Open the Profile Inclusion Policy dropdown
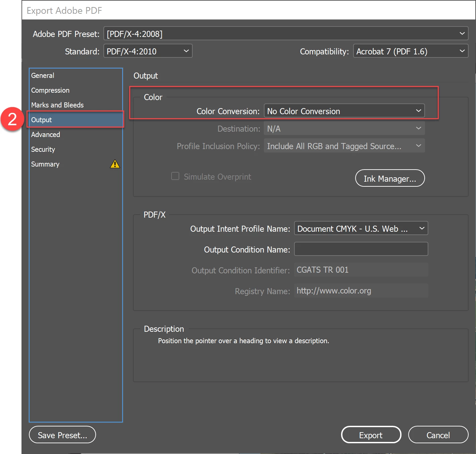The width and height of the screenshot is (476, 454). (x=344, y=146)
